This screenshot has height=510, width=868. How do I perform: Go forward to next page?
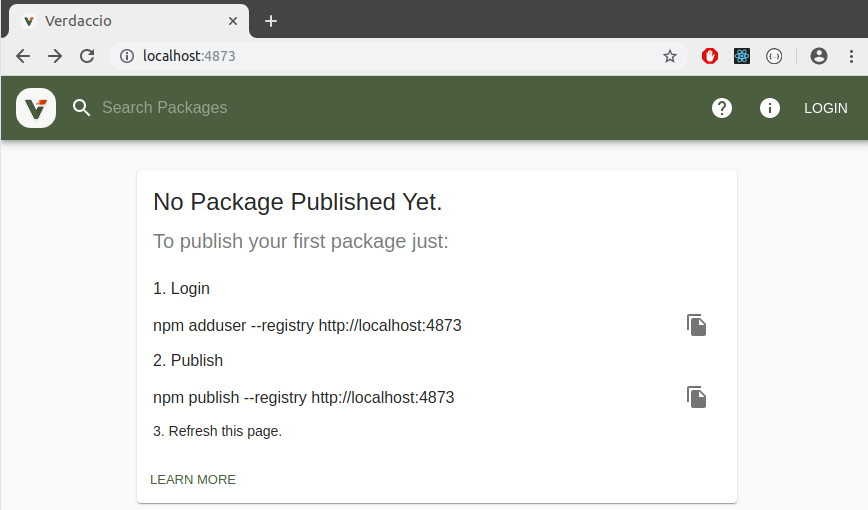tap(55, 57)
